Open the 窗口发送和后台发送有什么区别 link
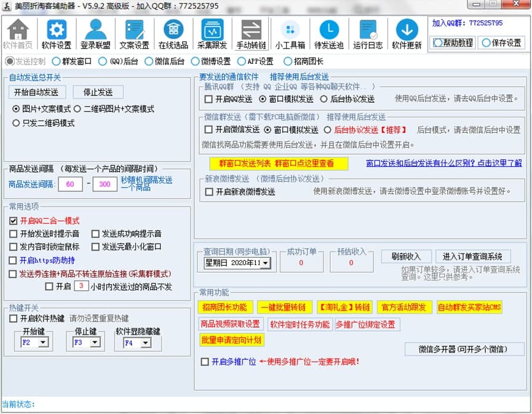This screenshot has width=532, height=414. (x=443, y=163)
